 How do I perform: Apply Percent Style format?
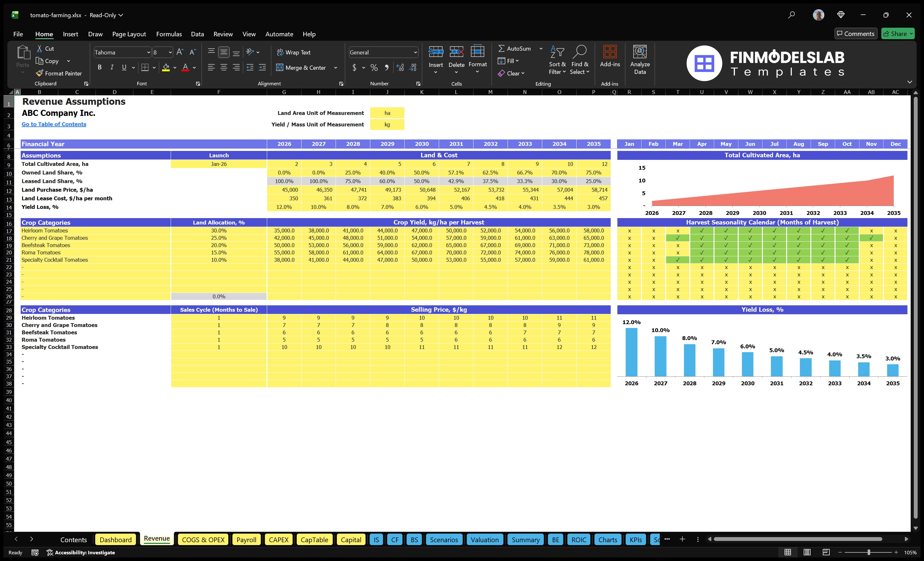coord(374,67)
